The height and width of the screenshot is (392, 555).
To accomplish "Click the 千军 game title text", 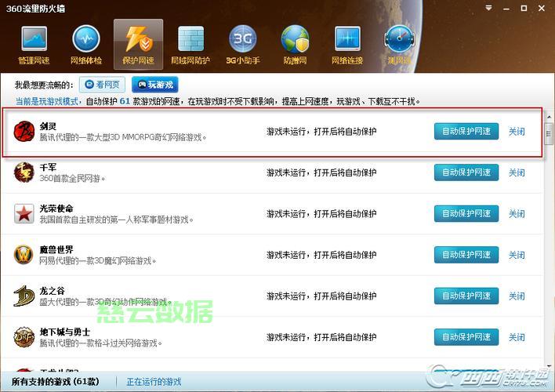I will 48,167.
